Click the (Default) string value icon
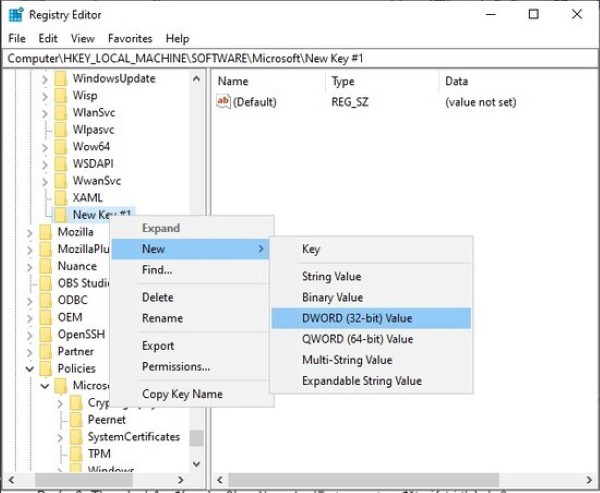The width and height of the screenshot is (600, 493). (x=223, y=102)
